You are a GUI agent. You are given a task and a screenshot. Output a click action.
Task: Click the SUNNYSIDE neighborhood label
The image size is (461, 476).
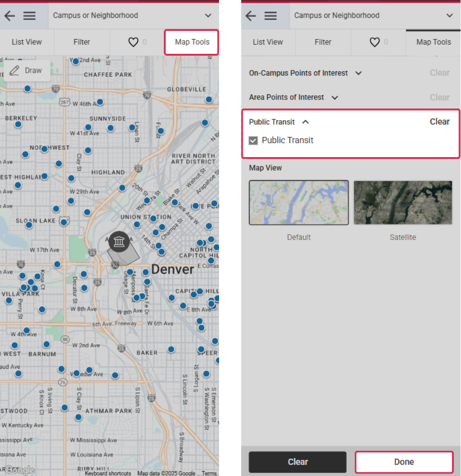108,119
